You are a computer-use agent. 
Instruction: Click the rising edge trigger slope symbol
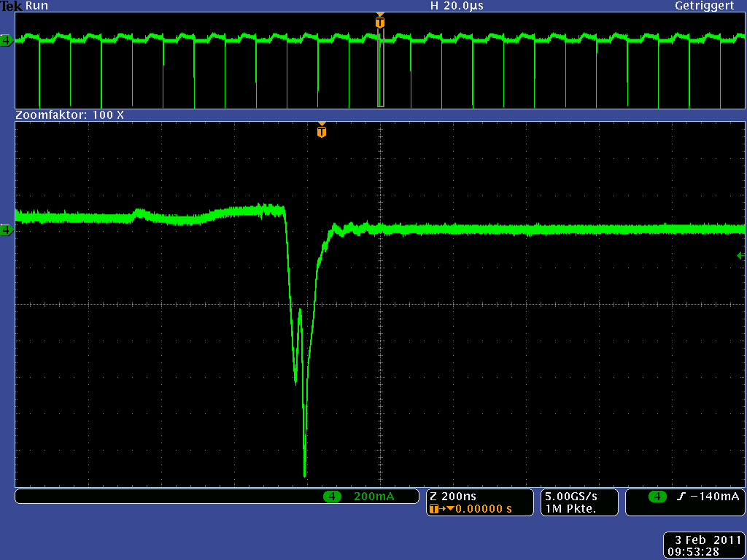(681, 497)
